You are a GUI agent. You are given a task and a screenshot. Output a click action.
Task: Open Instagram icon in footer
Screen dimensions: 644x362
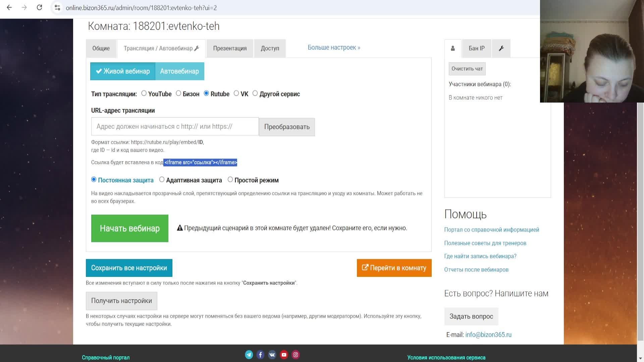(296, 355)
